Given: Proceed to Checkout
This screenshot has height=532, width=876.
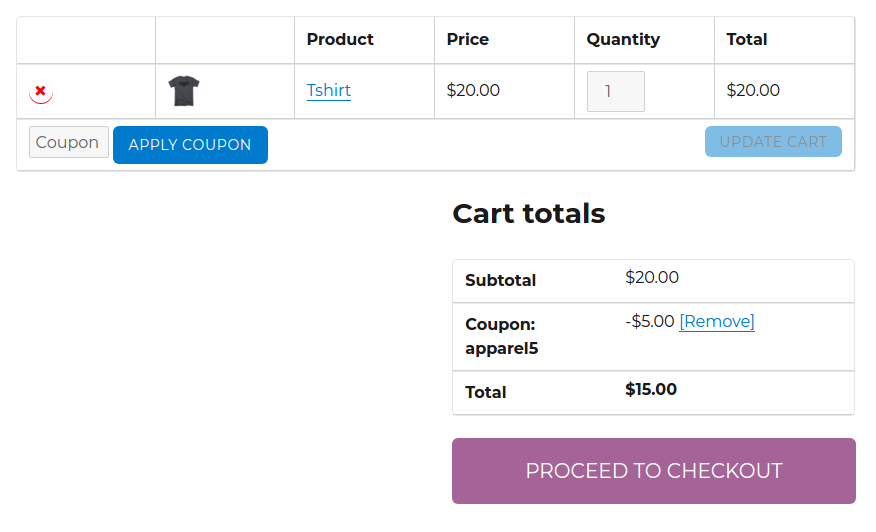Looking at the screenshot, I should click(x=654, y=471).
